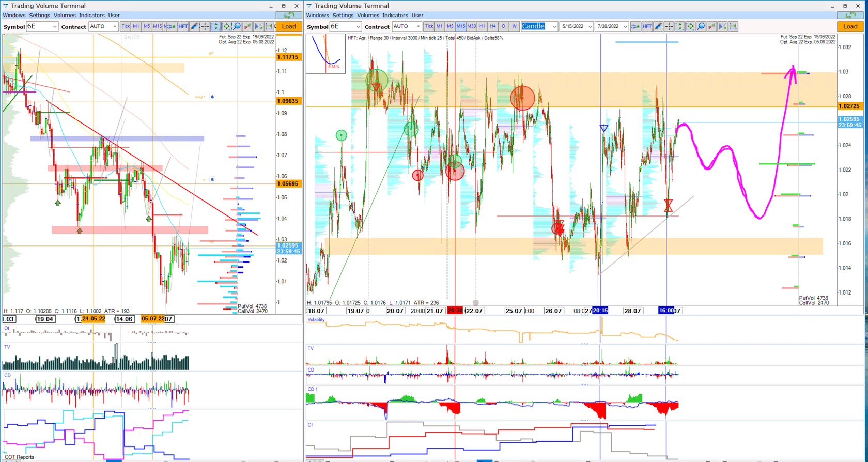The width and height of the screenshot is (868, 462).
Task: Click the 1.02725 orange price label
Action: click(x=849, y=106)
